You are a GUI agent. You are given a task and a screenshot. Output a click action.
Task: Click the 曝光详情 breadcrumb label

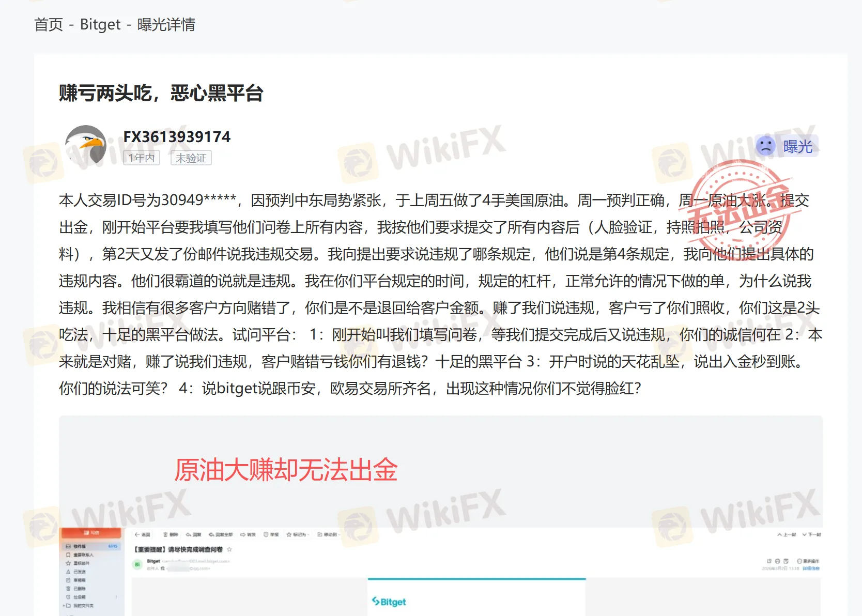[x=166, y=24]
